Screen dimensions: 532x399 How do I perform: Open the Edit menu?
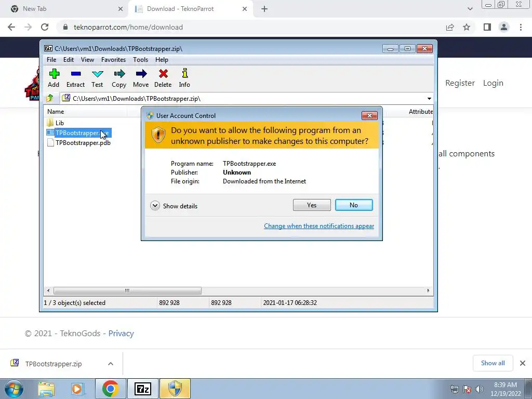coord(69,60)
